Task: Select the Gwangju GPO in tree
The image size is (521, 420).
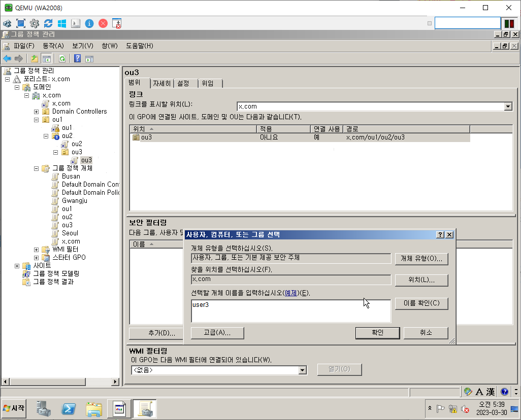Action: [75, 201]
